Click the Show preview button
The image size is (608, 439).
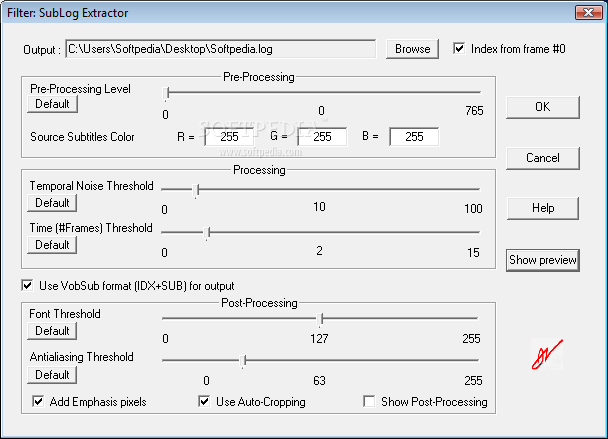coord(542,260)
